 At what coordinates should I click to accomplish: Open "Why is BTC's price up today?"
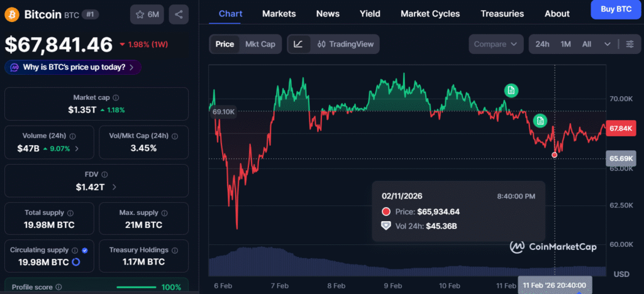point(72,67)
